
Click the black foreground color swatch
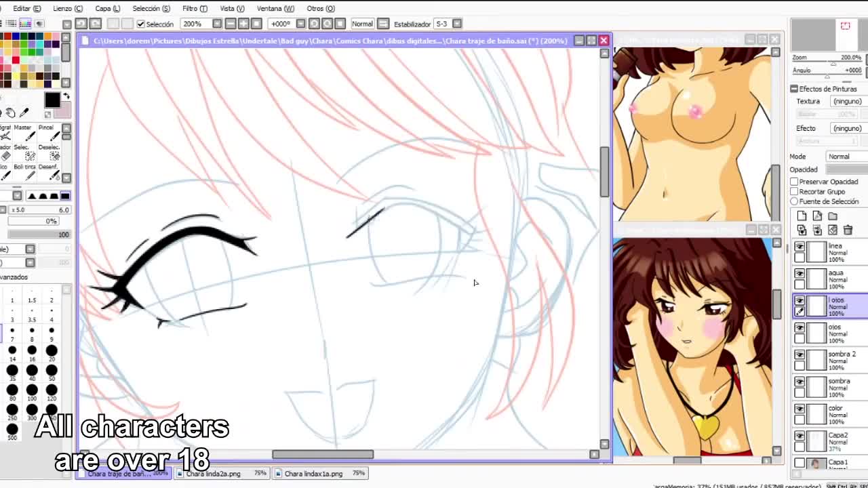tap(52, 100)
